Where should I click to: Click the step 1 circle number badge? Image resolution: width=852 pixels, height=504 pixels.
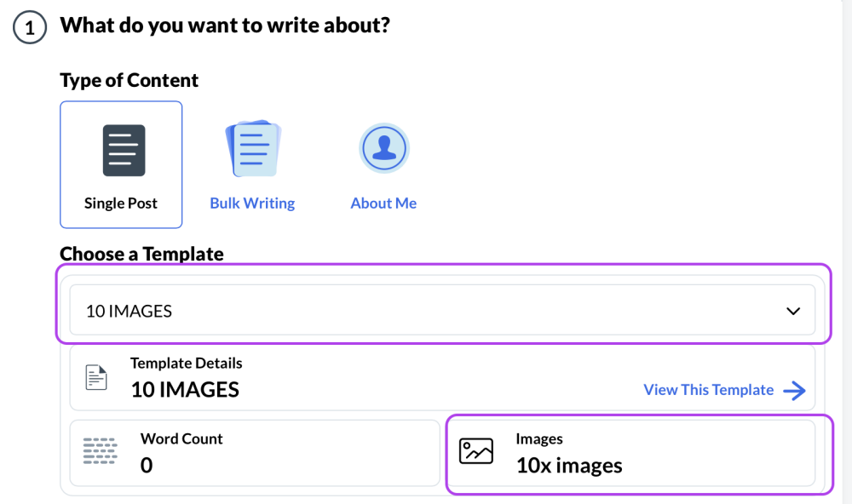(x=29, y=27)
